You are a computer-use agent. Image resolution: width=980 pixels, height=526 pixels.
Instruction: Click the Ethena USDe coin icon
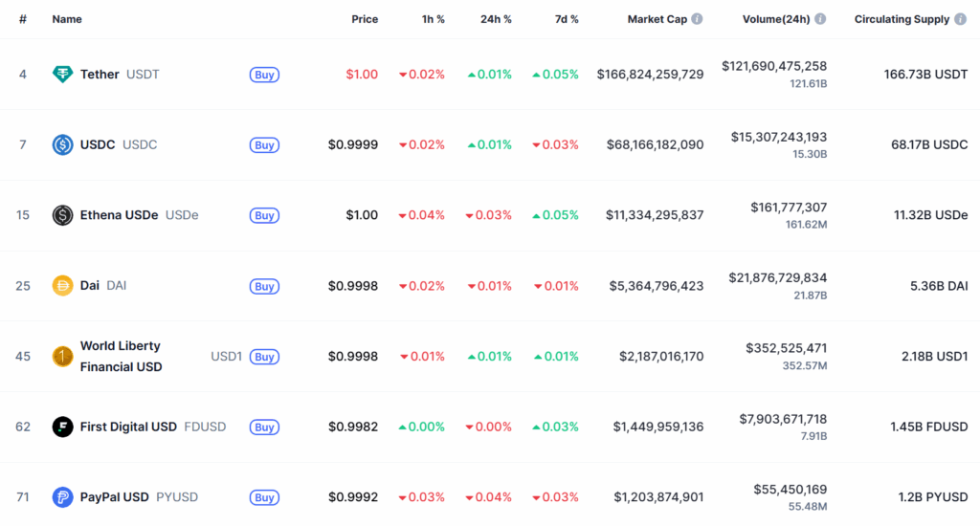coord(62,215)
